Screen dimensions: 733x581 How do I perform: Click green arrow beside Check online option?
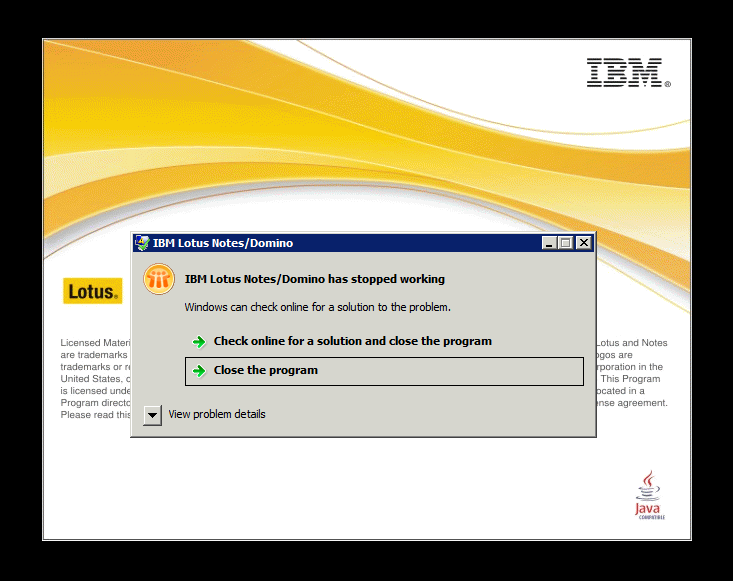(x=199, y=342)
